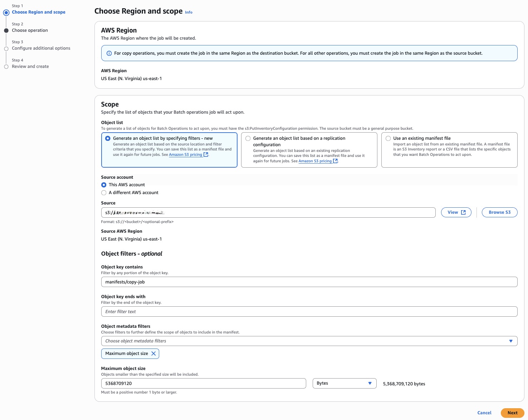
Task: Select 'Use an existing manifest file' option
Action: (x=388, y=138)
